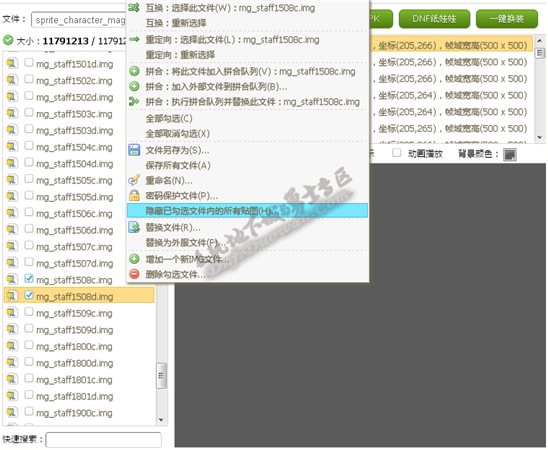Click file icon of mg_staff1800c.img
Image resolution: width=548 pixels, height=450 pixels.
tap(12, 346)
